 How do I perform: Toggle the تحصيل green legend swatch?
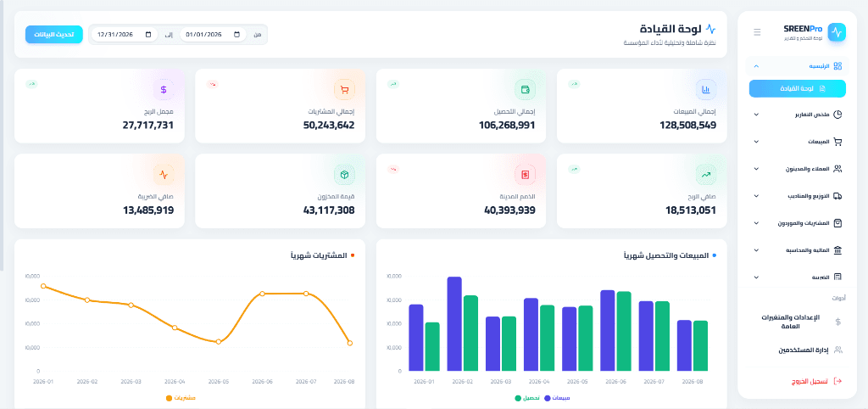pyautogui.click(x=518, y=398)
